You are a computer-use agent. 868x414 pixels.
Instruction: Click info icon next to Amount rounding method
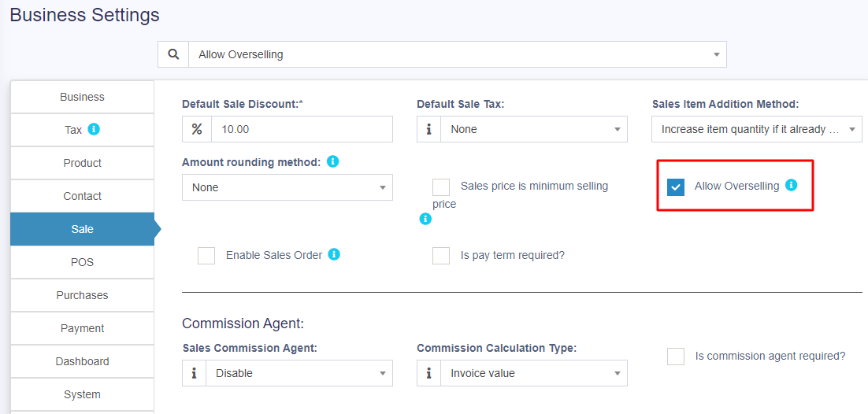(332, 161)
